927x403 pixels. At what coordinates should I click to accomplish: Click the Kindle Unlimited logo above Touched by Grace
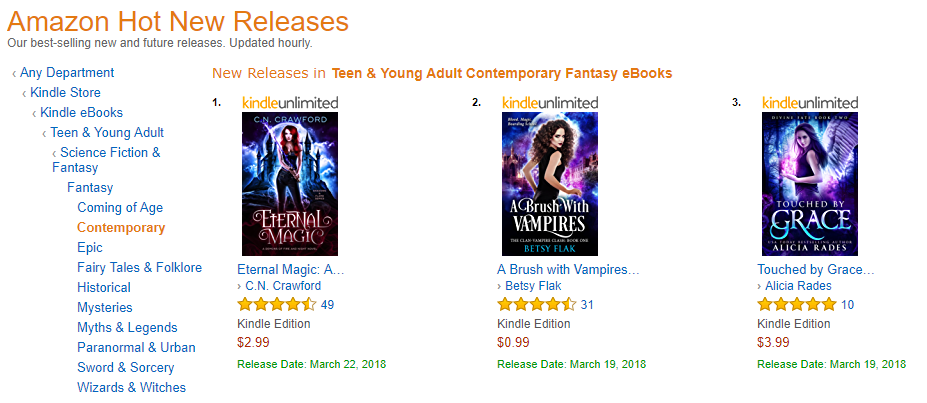pos(810,102)
